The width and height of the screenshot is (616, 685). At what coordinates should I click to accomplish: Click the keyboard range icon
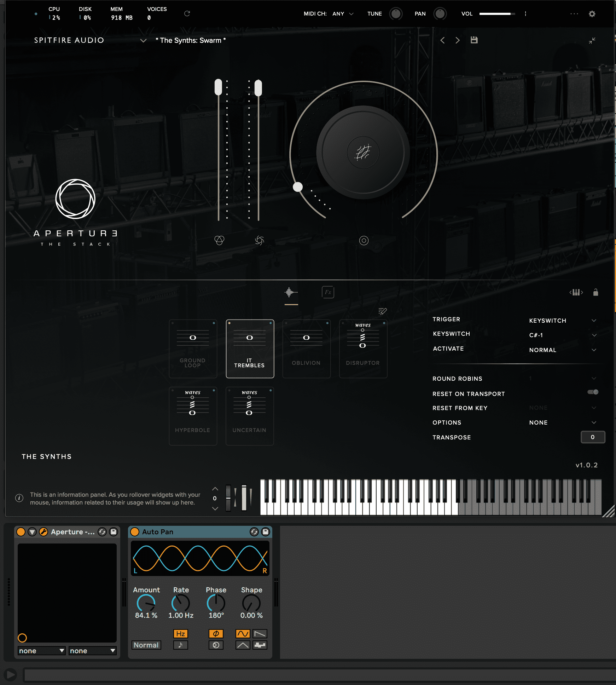pos(576,292)
